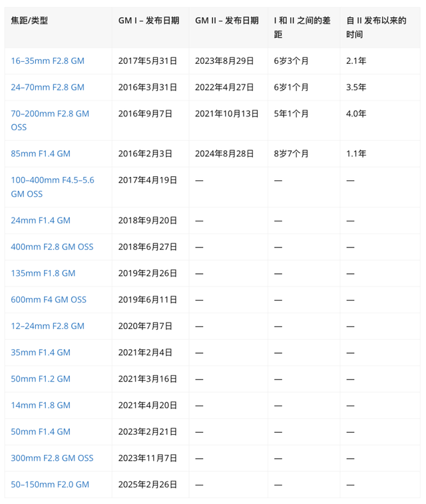The width and height of the screenshot is (426, 504).
Task: Select the 50–150mm F2.0 GM link
Action: point(50,485)
